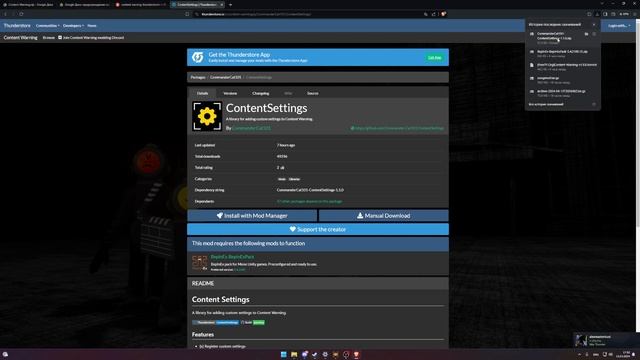Click the Manual Download button
This screenshot has height=360, width=640.
(x=383, y=216)
